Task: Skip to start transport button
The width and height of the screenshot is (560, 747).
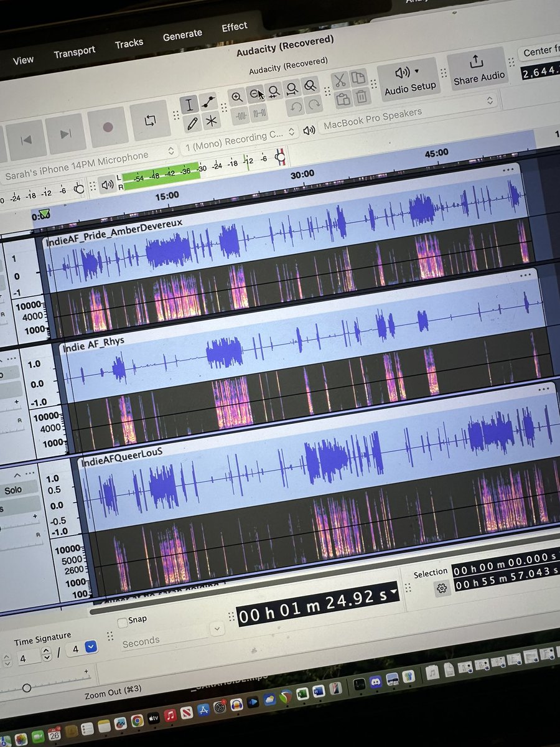Action: 26,139
